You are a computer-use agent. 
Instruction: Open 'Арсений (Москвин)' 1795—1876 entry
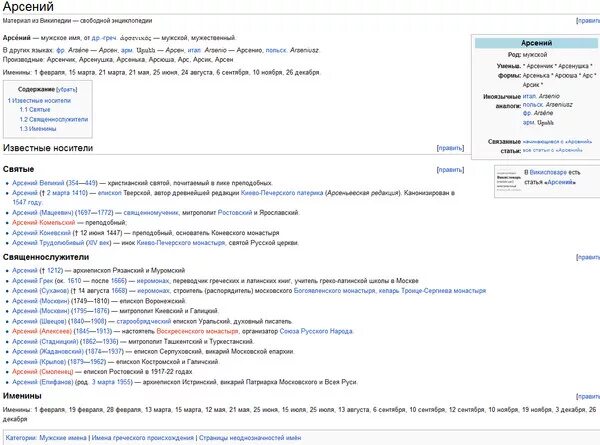pyautogui.click(x=41, y=311)
